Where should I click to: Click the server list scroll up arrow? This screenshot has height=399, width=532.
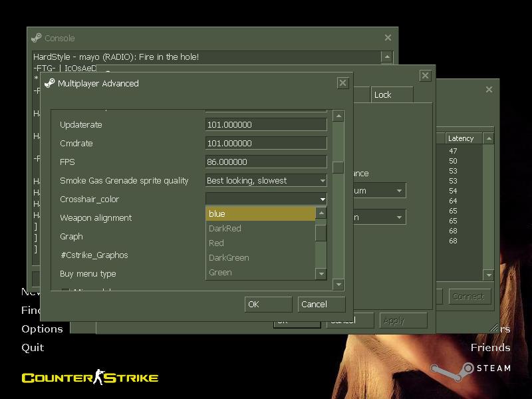click(x=489, y=138)
